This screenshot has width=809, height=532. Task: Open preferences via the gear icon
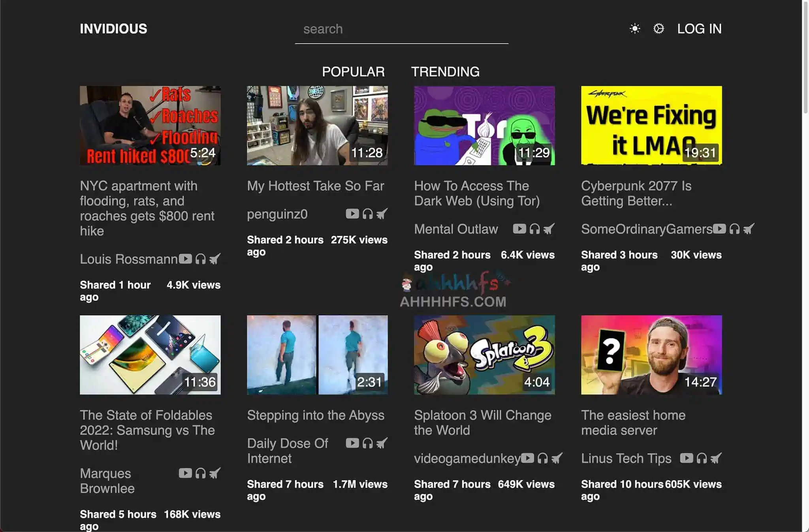658,29
